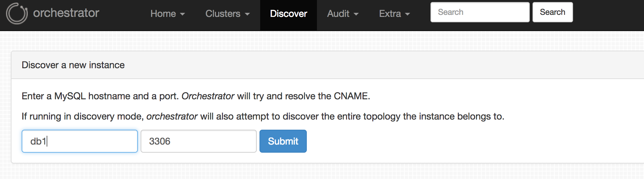The height and width of the screenshot is (179, 644).
Task: Click the caret arrow beside Audit
Action: [x=356, y=14]
